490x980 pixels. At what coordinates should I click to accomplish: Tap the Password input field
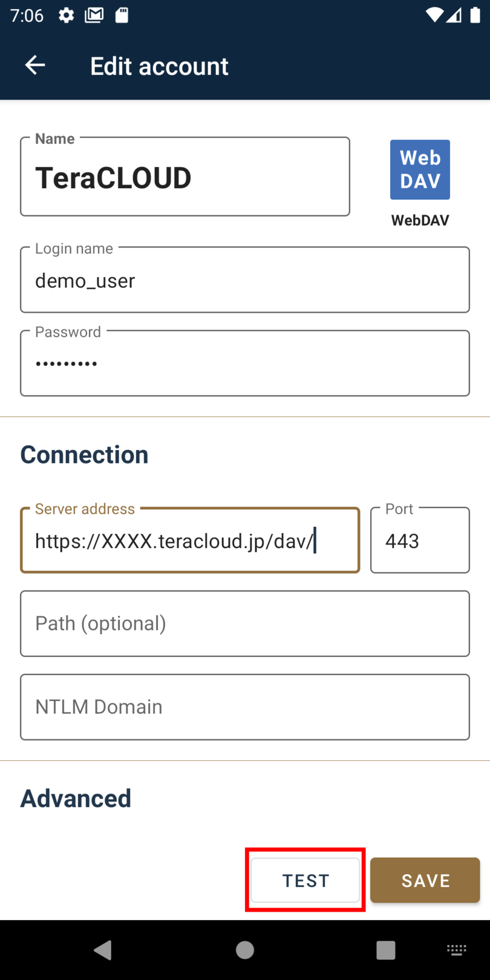pos(244,364)
